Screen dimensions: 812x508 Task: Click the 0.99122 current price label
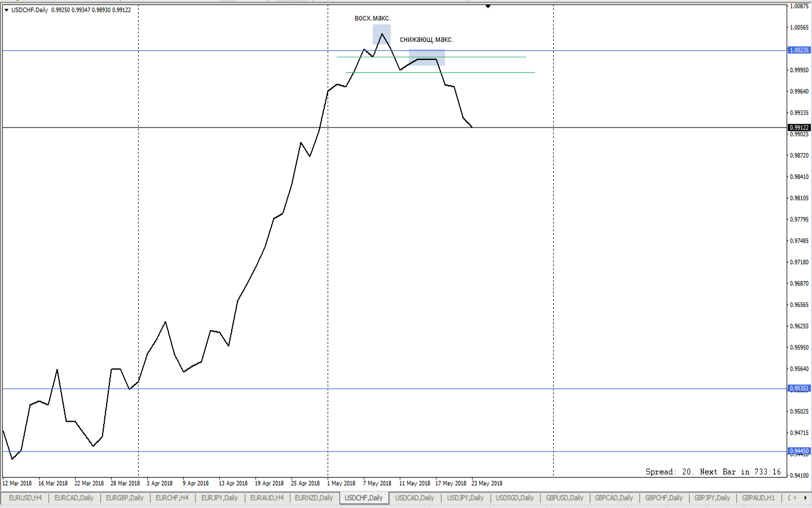799,128
